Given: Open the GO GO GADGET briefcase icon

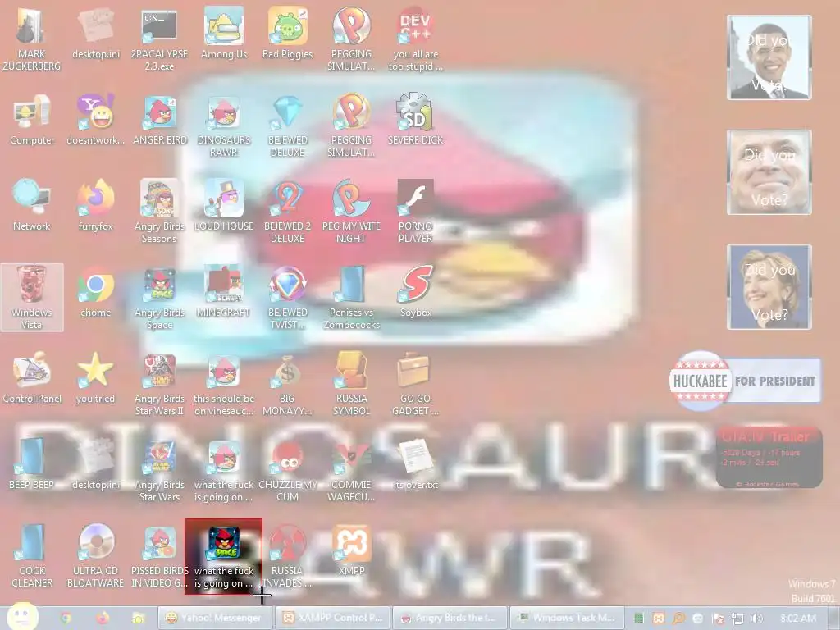Looking at the screenshot, I should click(415, 385).
